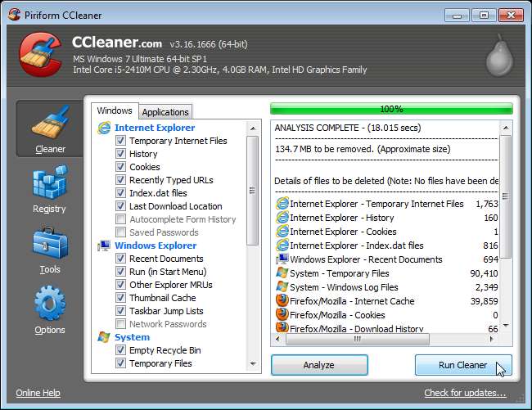
Task: Toggle Recently Typed URLs checkbox
Action: coord(120,180)
